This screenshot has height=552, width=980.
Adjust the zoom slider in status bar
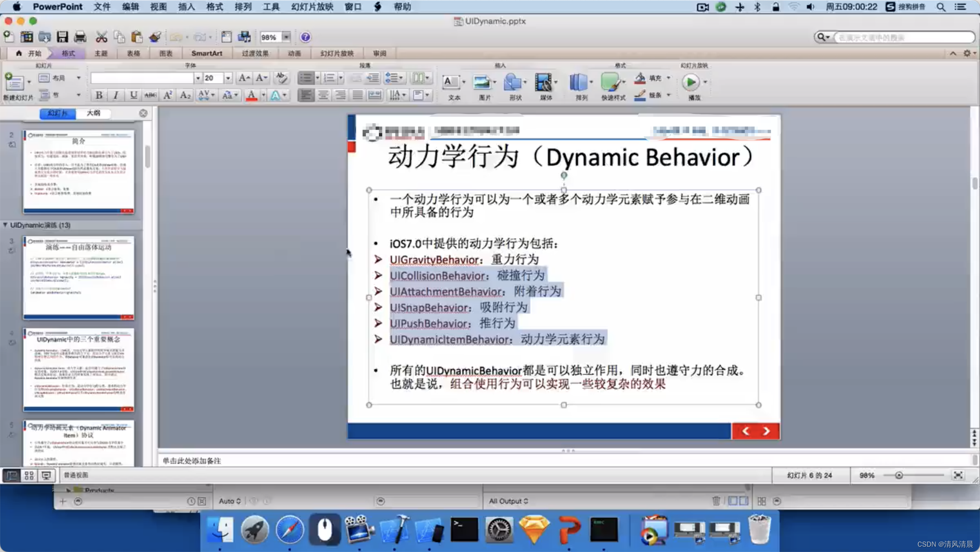tap(899, 475)
